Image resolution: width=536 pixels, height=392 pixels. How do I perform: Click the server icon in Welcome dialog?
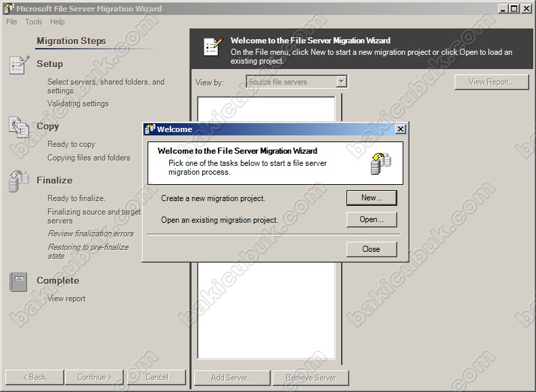pos(381,164)
